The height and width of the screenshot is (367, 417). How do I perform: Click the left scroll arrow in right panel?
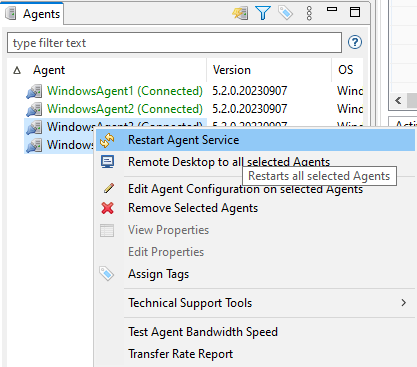point(398,100)
